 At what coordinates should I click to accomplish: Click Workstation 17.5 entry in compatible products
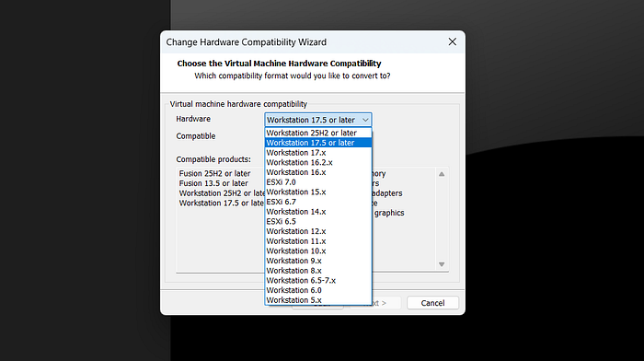(x=222, y=204)
